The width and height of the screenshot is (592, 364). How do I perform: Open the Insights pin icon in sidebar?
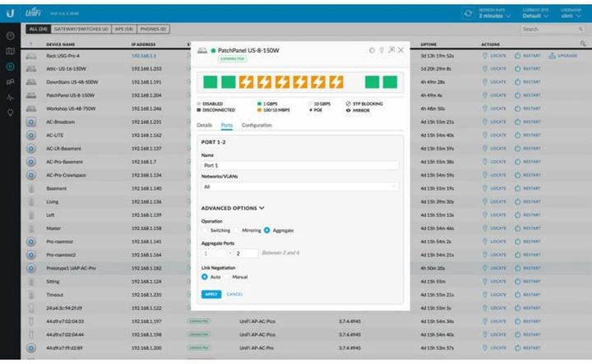point(10,113)
